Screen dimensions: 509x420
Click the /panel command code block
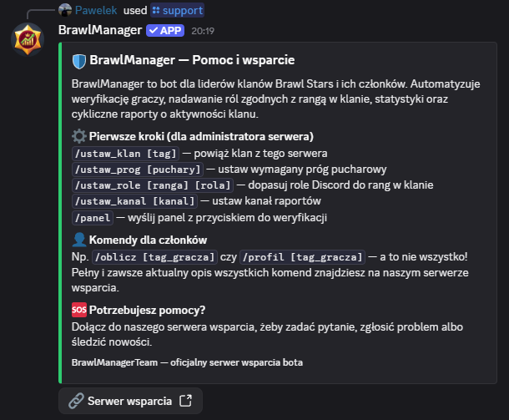(93, 218)
